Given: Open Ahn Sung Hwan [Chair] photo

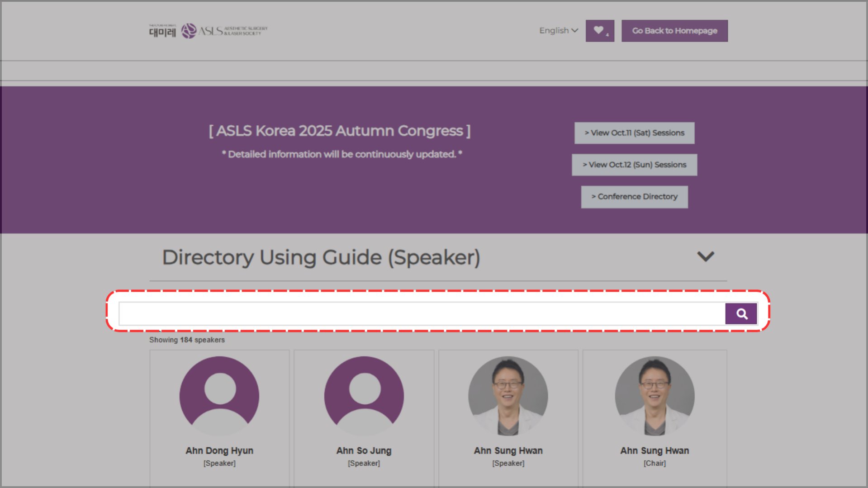Looking at the screenshot, I should [x=655, y=396].
